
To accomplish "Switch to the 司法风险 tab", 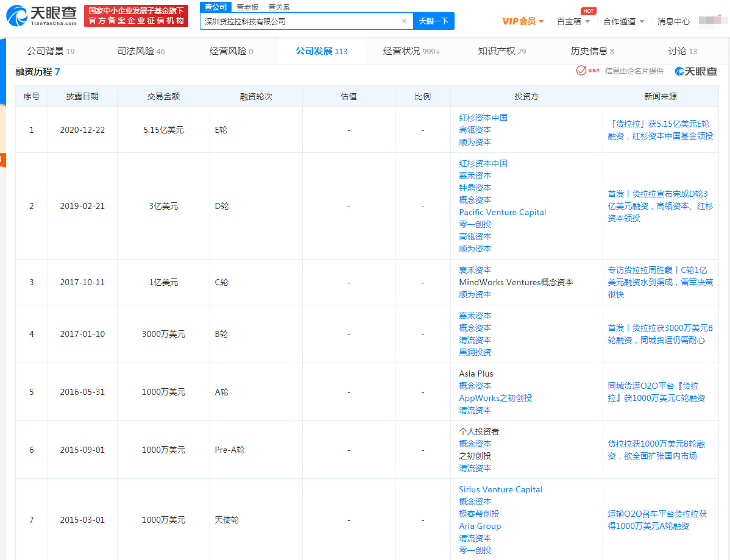I will tap(141, 51).
